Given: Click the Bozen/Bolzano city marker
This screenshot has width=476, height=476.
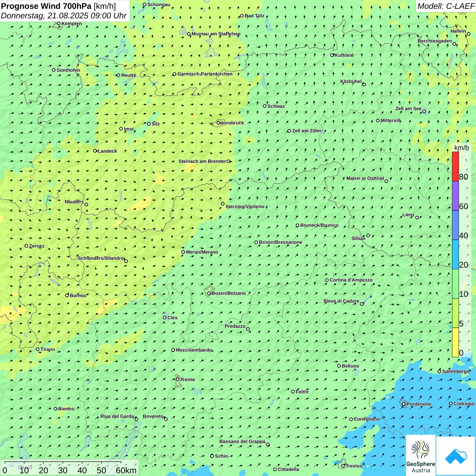Looking at the screenshot, I should tap(209, 293).
